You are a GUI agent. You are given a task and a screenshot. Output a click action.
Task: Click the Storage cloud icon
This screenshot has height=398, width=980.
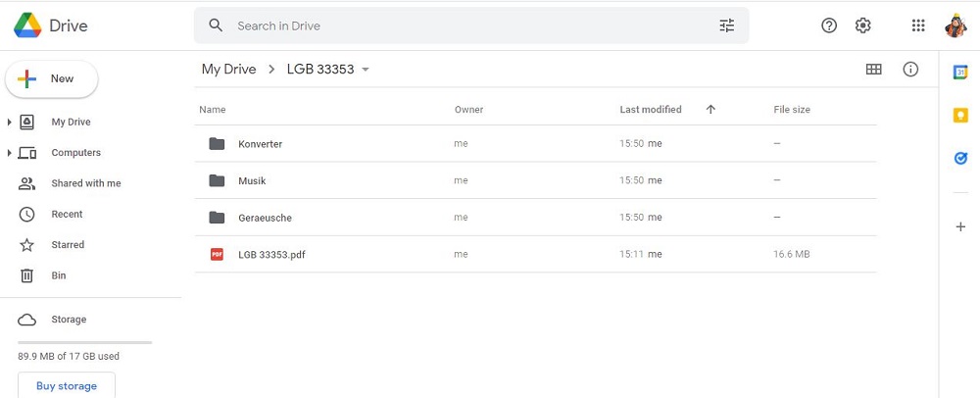(x=26, y=320)
